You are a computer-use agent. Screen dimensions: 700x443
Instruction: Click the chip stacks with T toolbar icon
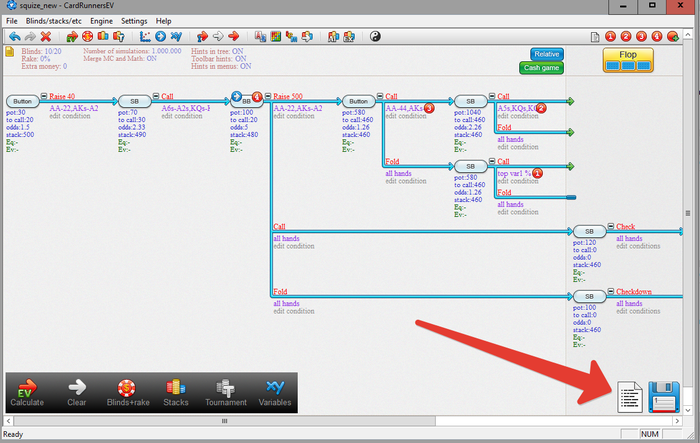point(118,37)
